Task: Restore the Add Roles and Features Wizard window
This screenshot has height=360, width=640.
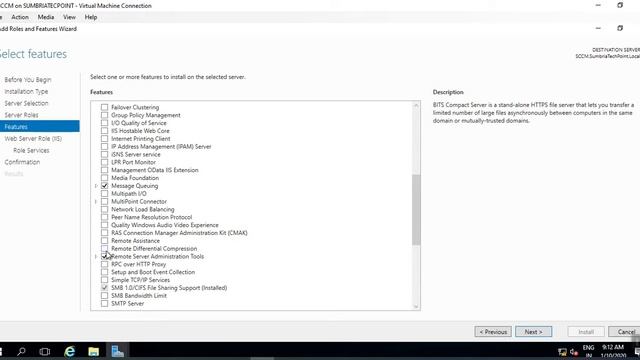Action: pyautogui.click(x=620, y=28)
